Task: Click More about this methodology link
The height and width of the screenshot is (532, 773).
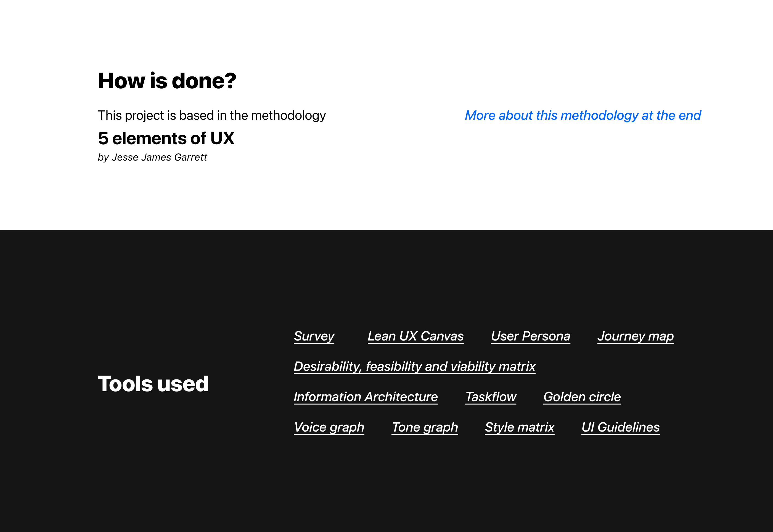Action: pos(583,115)
